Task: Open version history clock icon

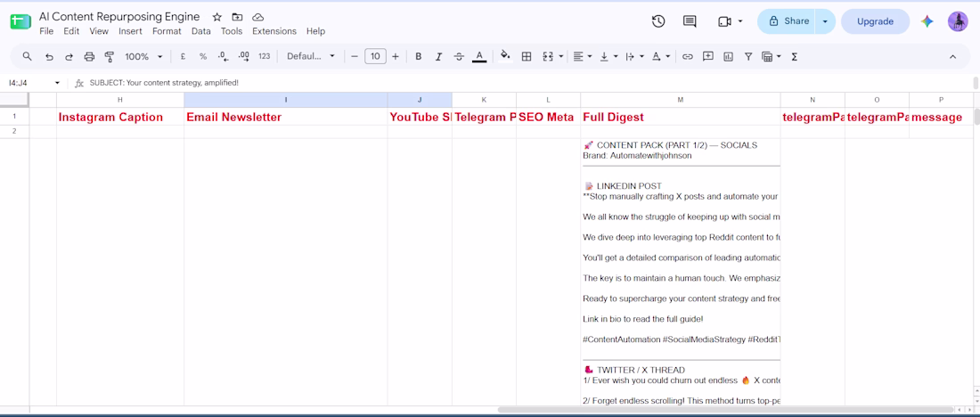Action: 658,21
